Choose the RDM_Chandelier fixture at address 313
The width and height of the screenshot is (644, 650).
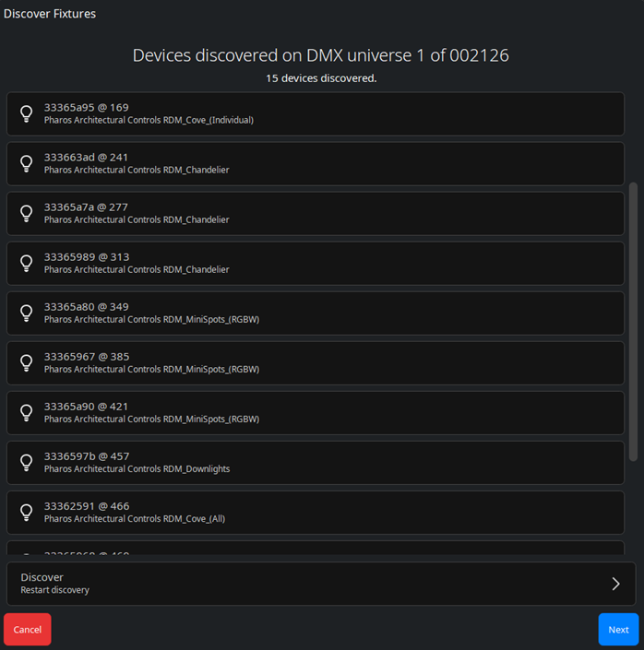(x=315, y=263)
